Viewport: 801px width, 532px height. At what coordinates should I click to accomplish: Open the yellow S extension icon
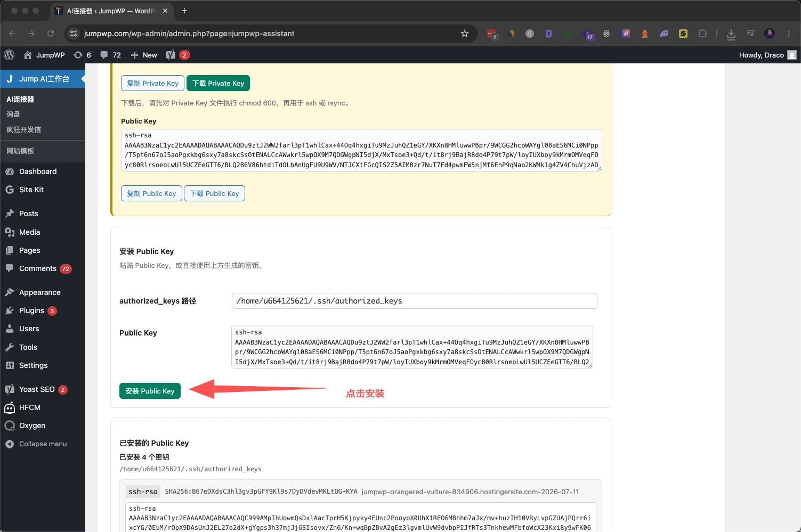click(683, 34)
